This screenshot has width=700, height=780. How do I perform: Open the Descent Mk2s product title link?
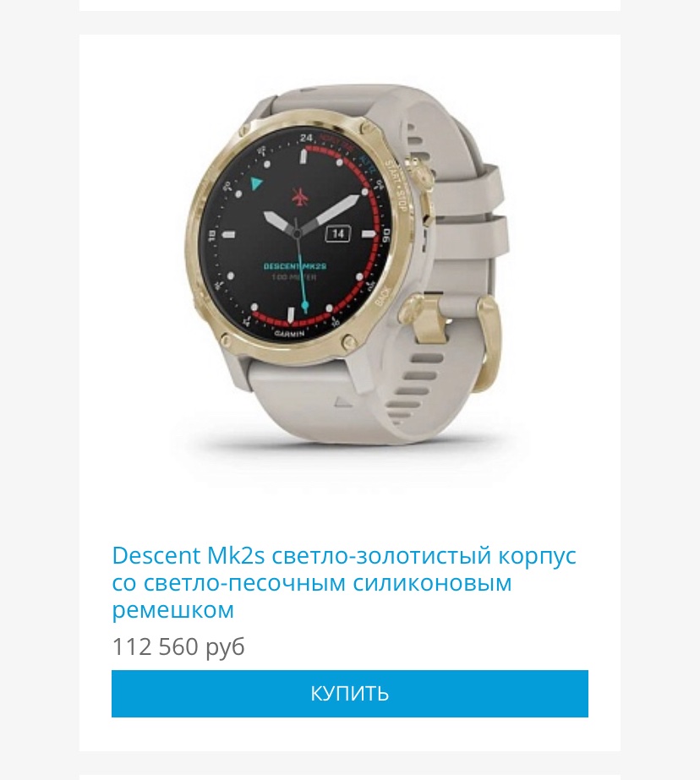coord(344,582)
